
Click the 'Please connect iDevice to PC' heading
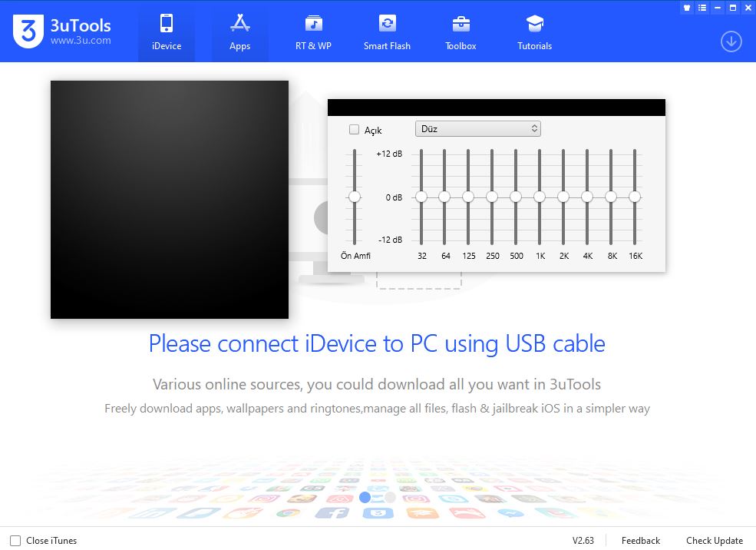pyautogui.click(x=377, y=344)
